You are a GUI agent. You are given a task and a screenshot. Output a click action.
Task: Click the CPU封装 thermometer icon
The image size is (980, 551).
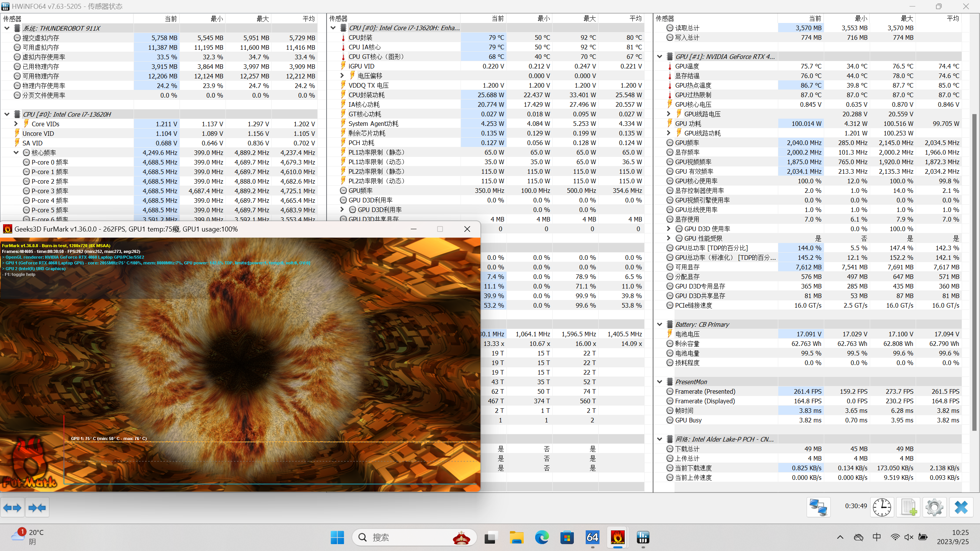pyautogui.click(x=342, y=37)
